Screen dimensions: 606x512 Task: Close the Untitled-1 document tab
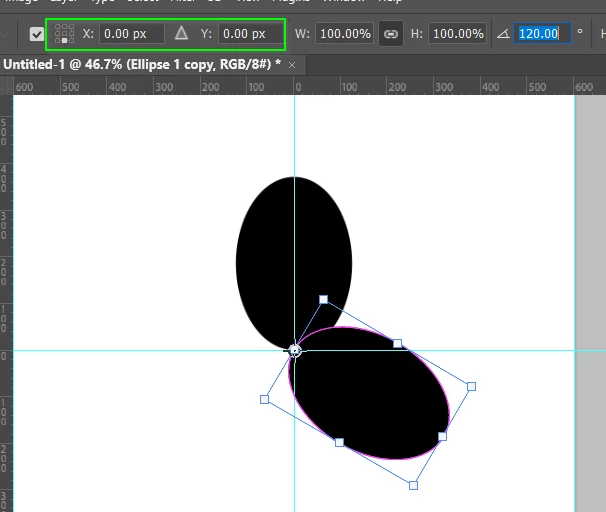click(292, 65)
